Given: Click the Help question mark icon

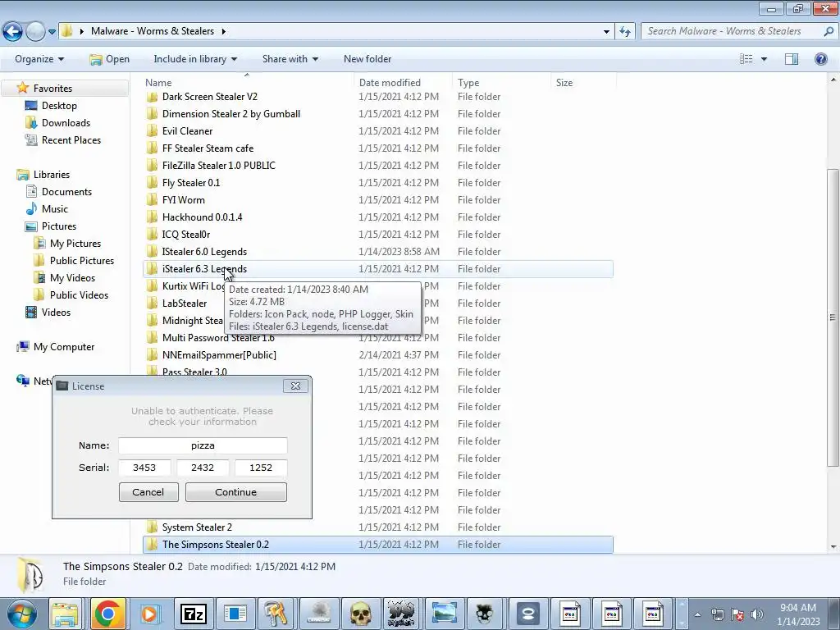Looking at the screenshot, I should click(x=820, y=59).
